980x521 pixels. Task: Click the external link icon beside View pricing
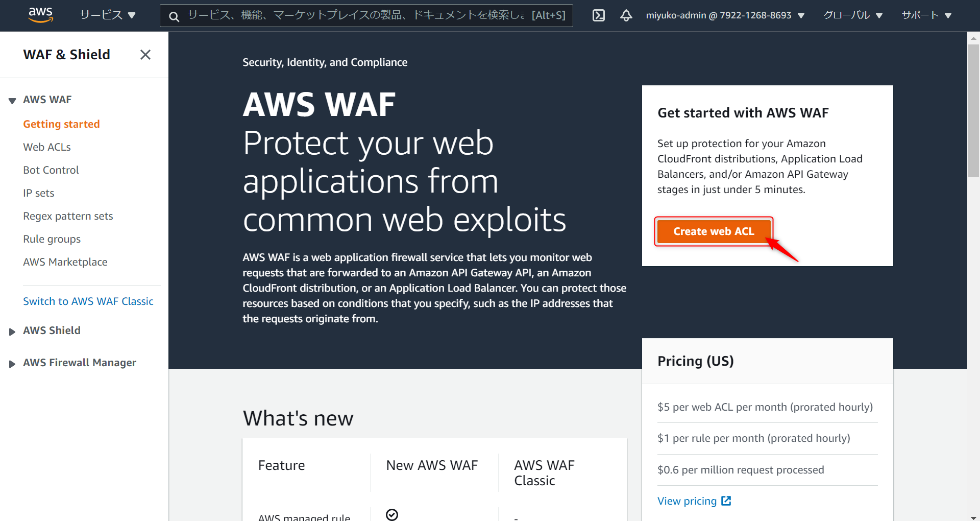pyautogui.click(x=726, y=501)
